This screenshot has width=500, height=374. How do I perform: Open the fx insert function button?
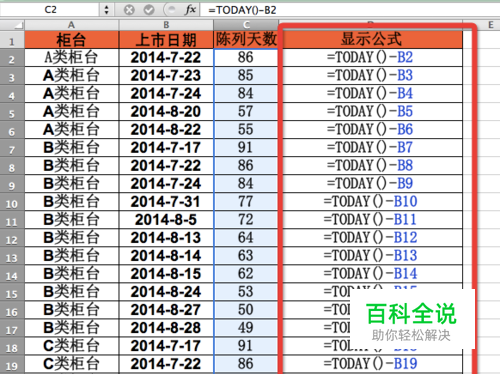[190, 10]
